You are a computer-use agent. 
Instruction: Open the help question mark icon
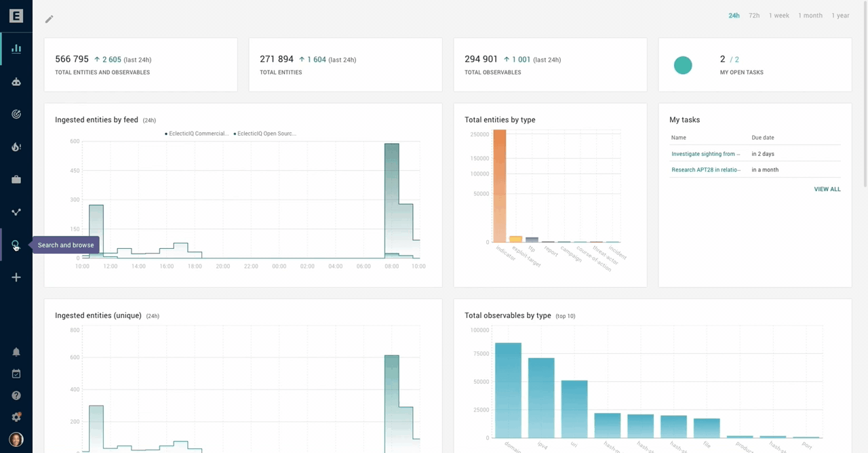pos(16,395)
